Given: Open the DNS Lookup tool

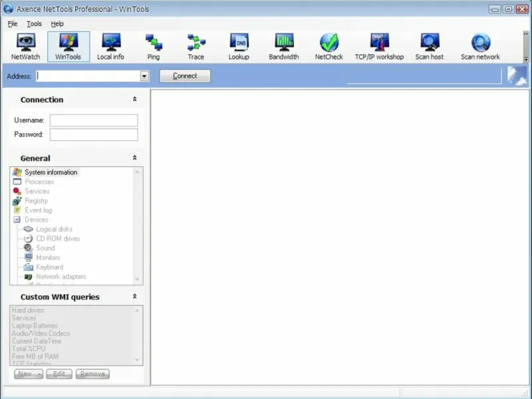Looking at the screenshot, I should (x=239, y=47).
